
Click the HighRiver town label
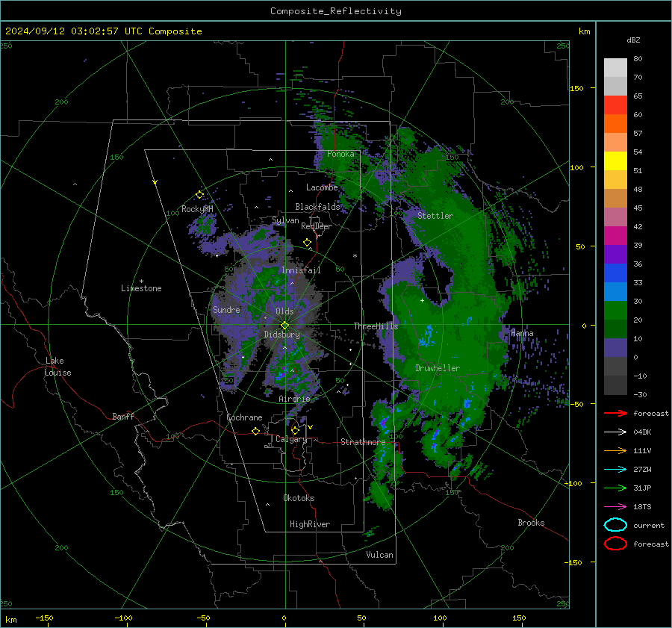click(x=309, y=524)
